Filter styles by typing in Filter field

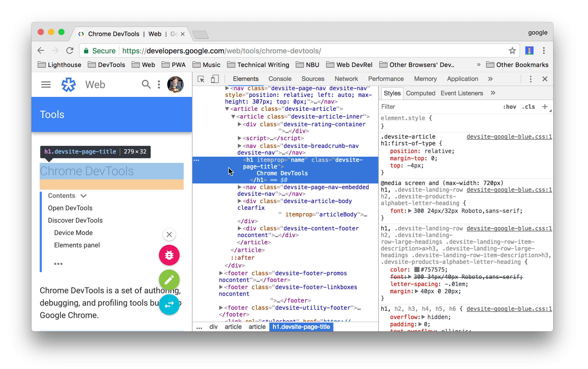[x=425, y=106]
